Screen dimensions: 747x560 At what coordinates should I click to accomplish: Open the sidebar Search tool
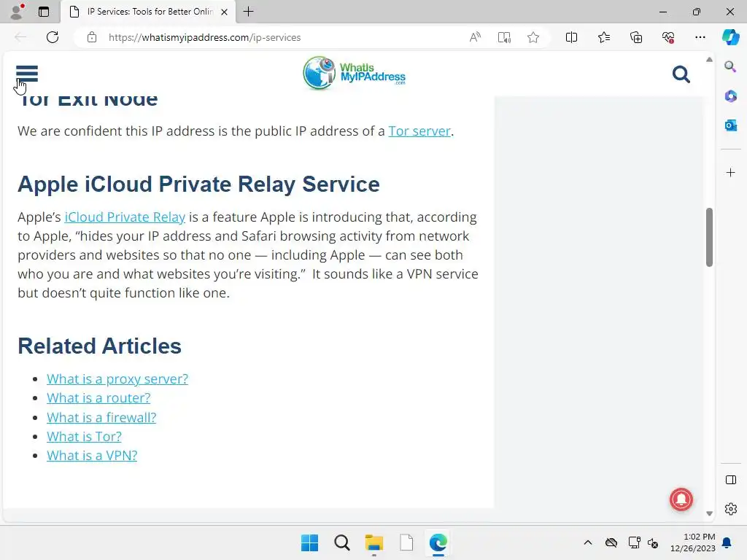coord(730,66)
